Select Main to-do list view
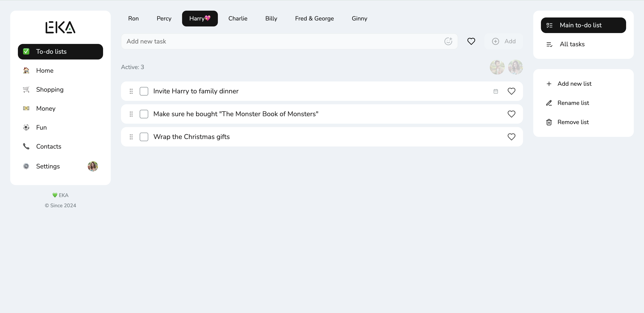 pyautogui.click(x=584, y=25)
